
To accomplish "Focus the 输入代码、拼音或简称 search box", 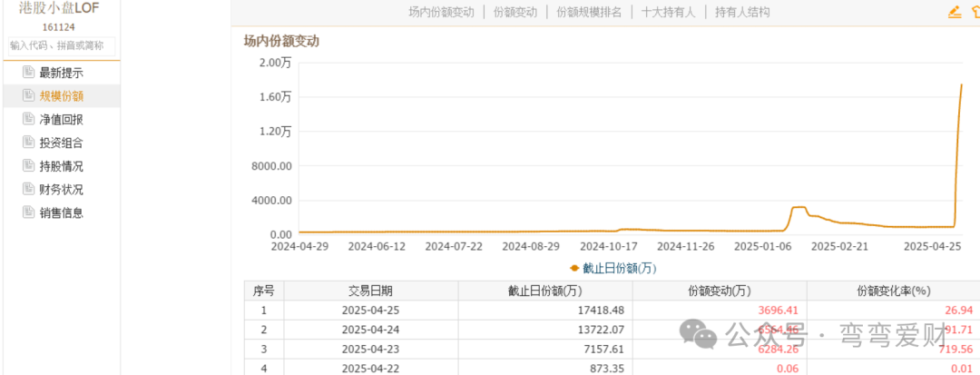I will 62,45.
